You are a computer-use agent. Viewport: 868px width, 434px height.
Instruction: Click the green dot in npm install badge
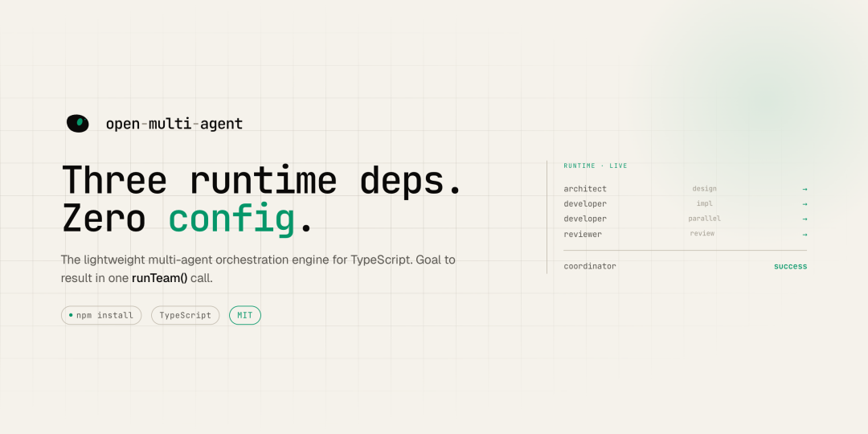(71, 315)
